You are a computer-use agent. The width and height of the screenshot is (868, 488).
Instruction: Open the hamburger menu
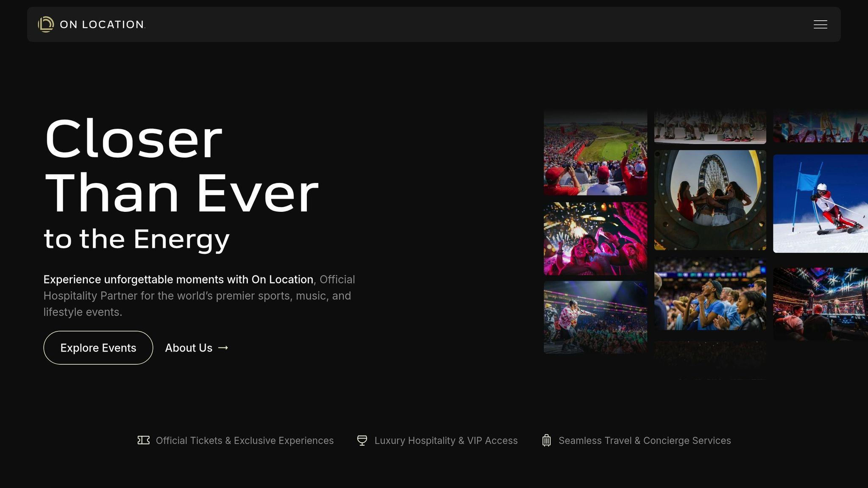pyautogui.click(x=820, y=25)
